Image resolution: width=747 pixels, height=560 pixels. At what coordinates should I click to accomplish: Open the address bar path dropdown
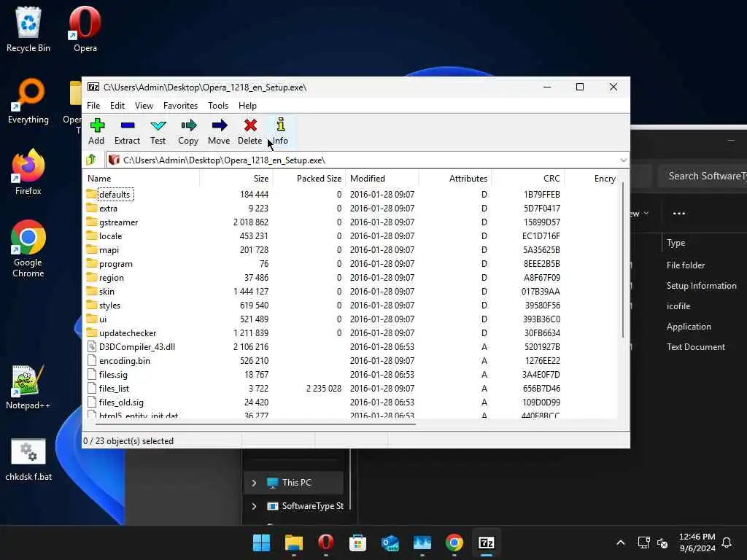tap(623, 160)
